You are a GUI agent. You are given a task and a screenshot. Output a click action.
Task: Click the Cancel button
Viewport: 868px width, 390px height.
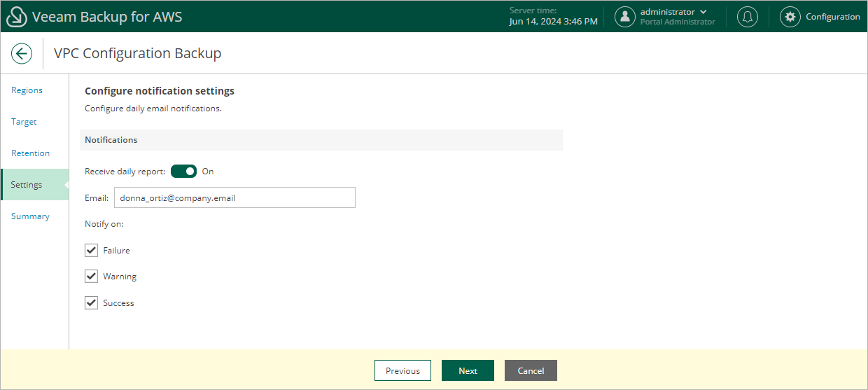(531, 370)
